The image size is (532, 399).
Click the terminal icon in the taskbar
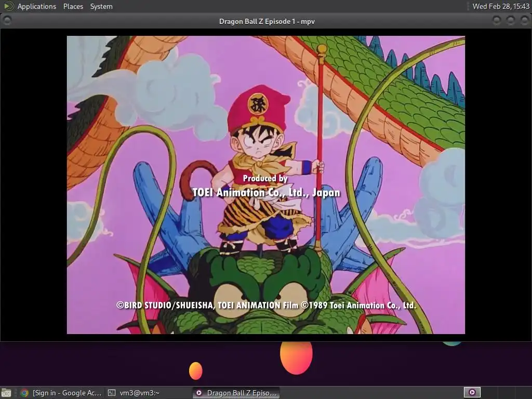tap(112, 393)
